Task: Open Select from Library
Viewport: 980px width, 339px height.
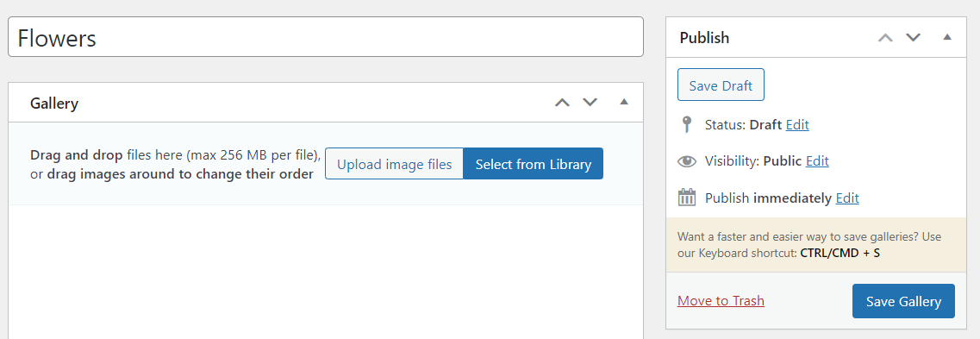Action: (534, 164)
